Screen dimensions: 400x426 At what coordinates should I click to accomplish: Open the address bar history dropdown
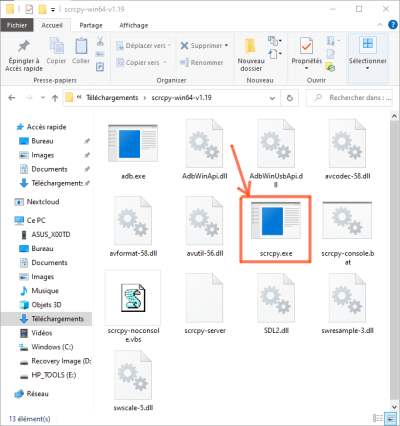pyautogui.click(x=272, y=98)
